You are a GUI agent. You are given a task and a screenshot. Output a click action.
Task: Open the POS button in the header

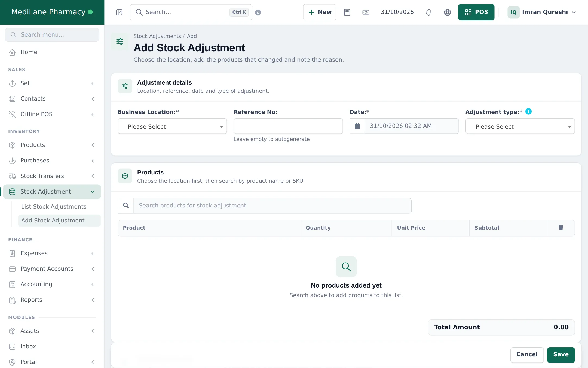(x=476, y=12)
